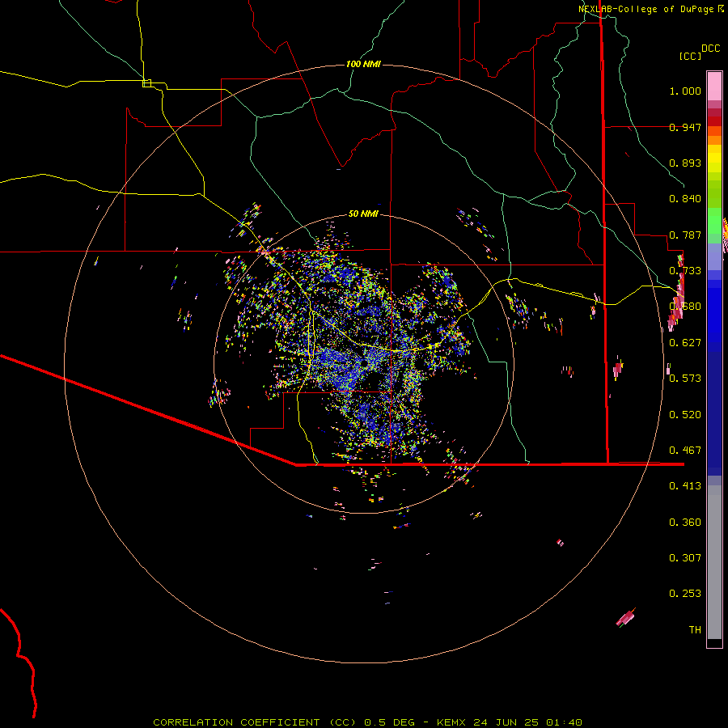The image size is (728, 728).
Task: Click the NEXLAB-College of DuPage credit text
Action: [645, 9]
